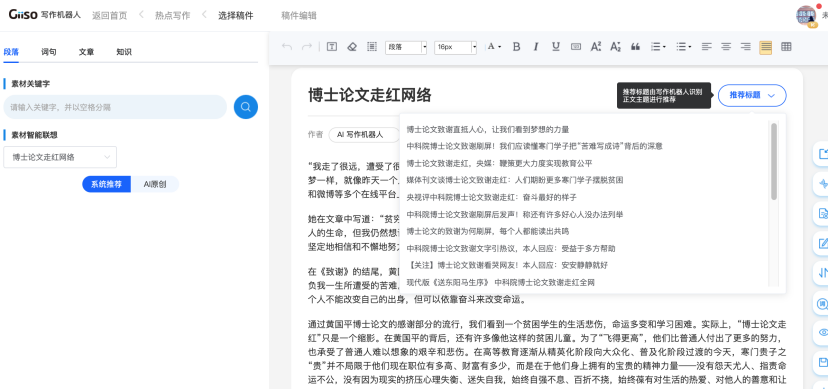Image resolution: width=829 pixels, height=389 pixels.
Task: Select the 系统推荐 toggle option
Action: 106,184
